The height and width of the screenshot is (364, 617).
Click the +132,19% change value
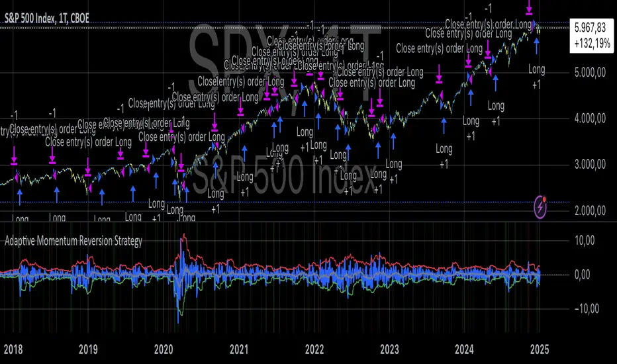click(x=593, y=43)
